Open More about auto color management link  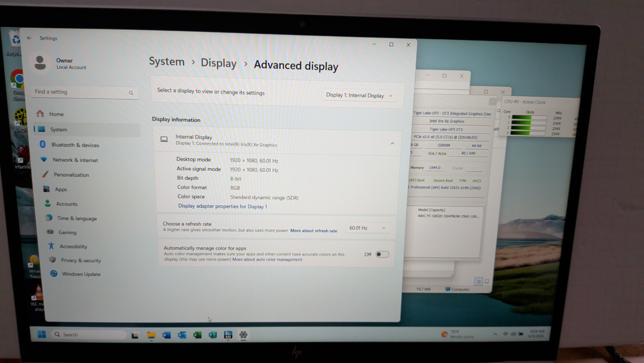pos(267,260)
